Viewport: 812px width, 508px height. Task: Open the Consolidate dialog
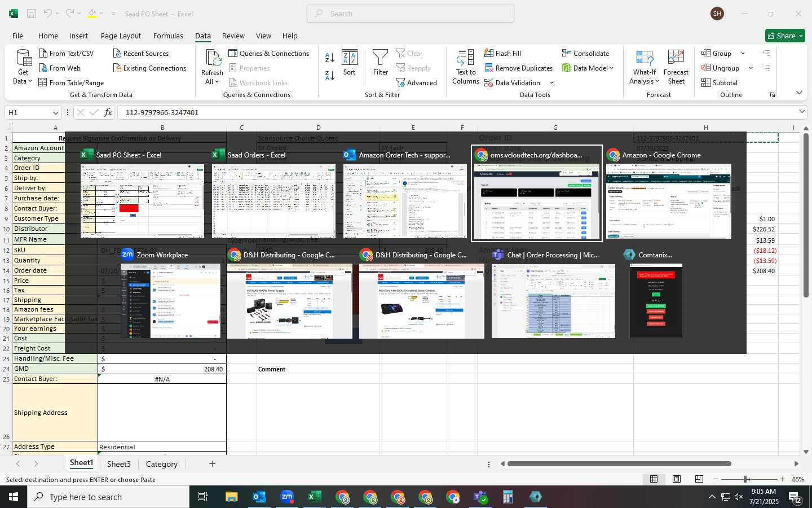(585, 53)
